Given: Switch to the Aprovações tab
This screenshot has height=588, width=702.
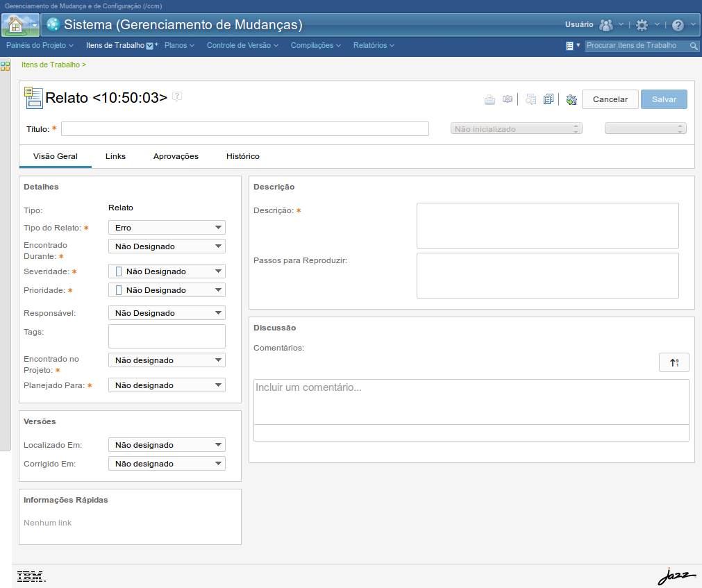Looking at the screenshot, I should click(176, 156).
